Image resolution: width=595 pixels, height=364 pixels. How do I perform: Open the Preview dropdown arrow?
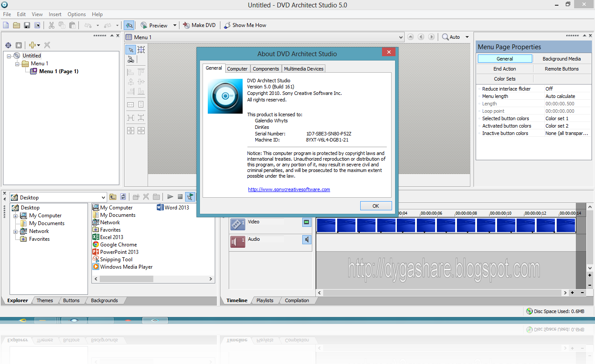coord(175,25)
